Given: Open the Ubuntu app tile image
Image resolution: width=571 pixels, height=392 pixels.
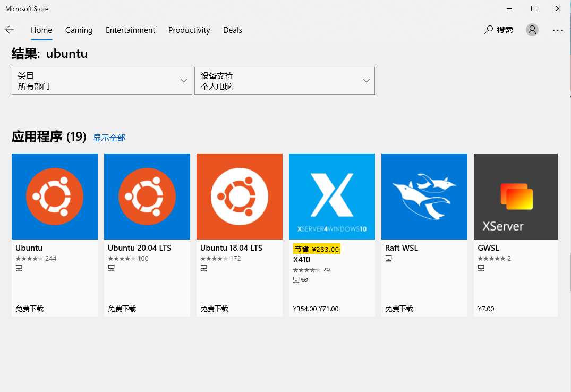Looking at the screenshot, I should pyautogui.click(x=55, y=197).
